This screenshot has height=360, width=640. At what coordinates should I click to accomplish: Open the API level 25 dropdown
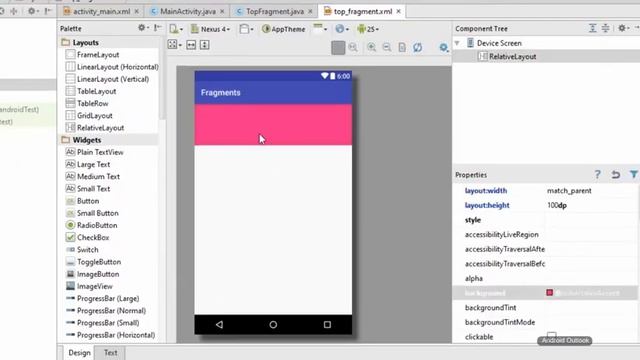click(368, 29)
